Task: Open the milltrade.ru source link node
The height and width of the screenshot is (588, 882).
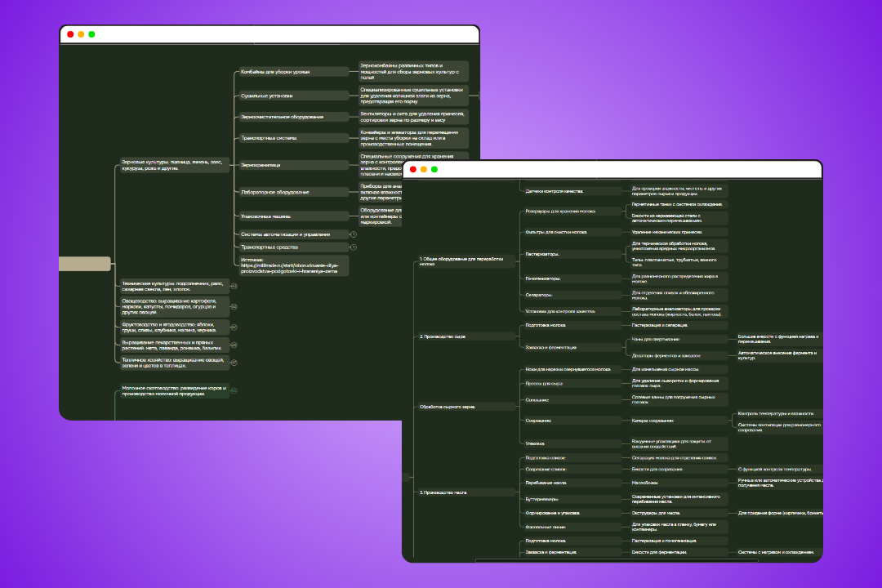Action: click(x=294, y=265)
